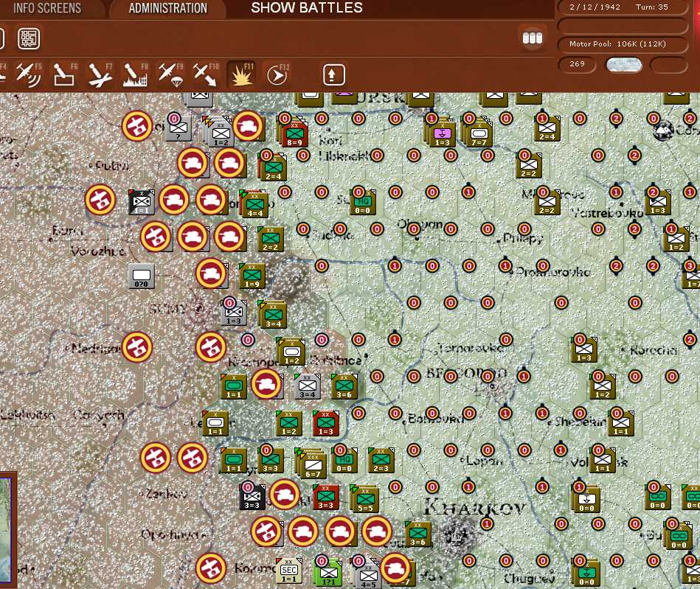Select the F8 bomb city mode

(x=135, y=74)
